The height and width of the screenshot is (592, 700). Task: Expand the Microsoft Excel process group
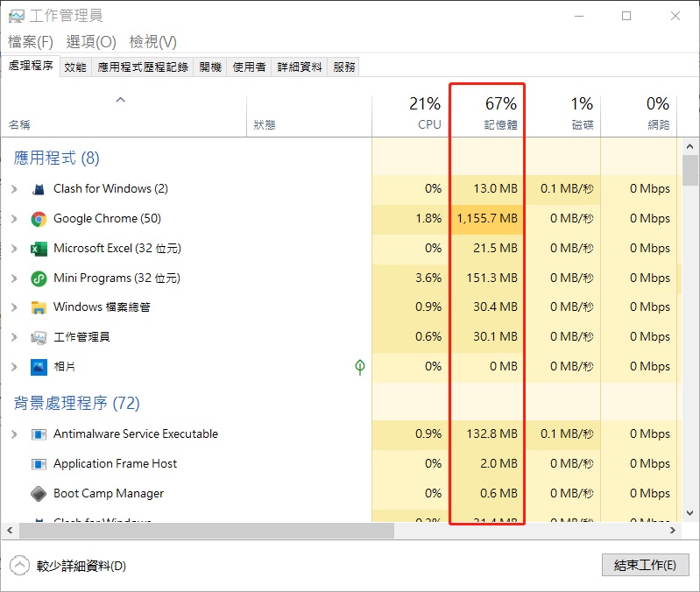tap(14, 249)
